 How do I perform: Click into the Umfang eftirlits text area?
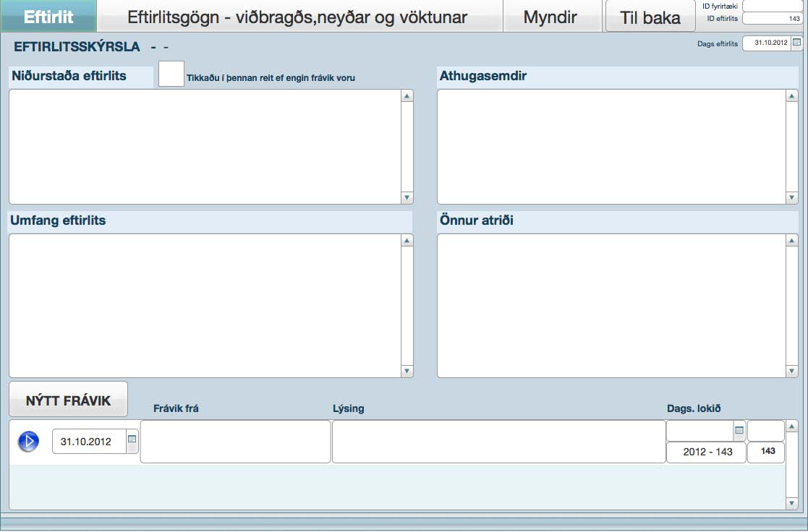pyautogui.click(x=205, y=306)
